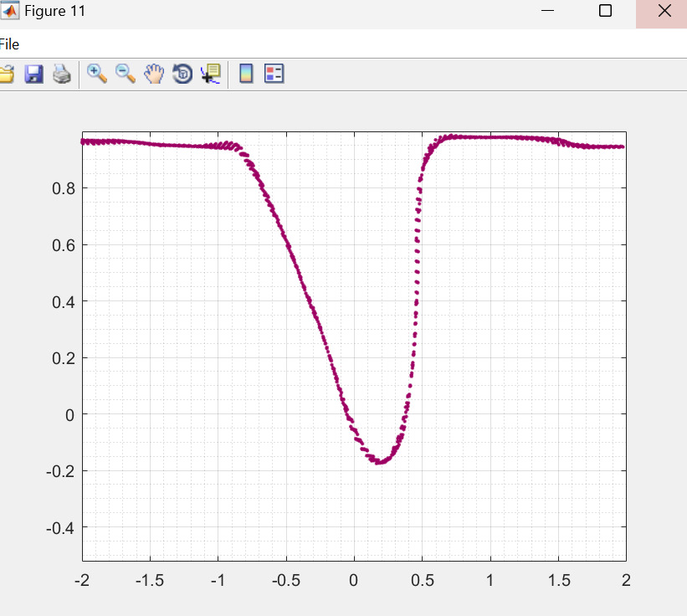This screenshot has height=616, width=687.
Task: Click the x-axis tick label 0.5
Action: (x=422, y=580)
